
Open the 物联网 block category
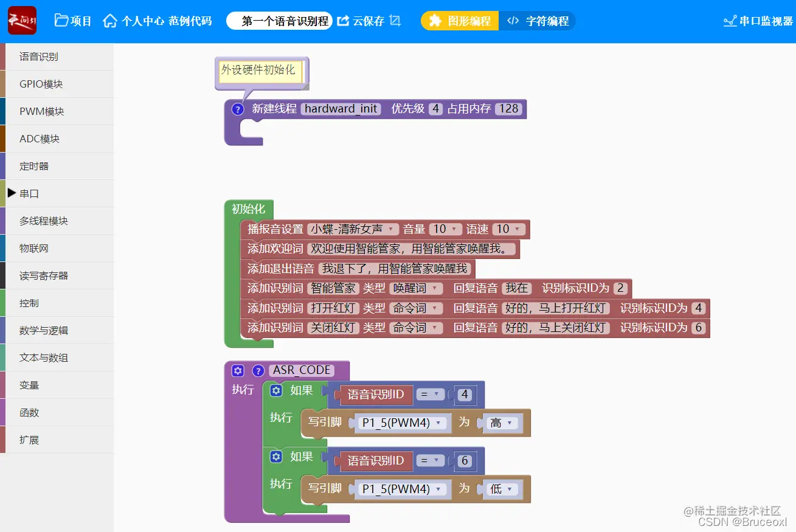(57, 248)
